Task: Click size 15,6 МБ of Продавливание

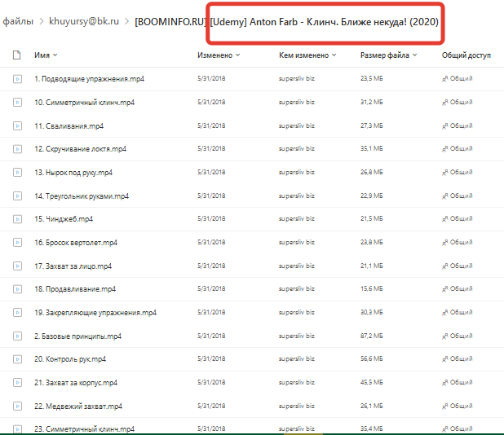Action: click(372, 289)
